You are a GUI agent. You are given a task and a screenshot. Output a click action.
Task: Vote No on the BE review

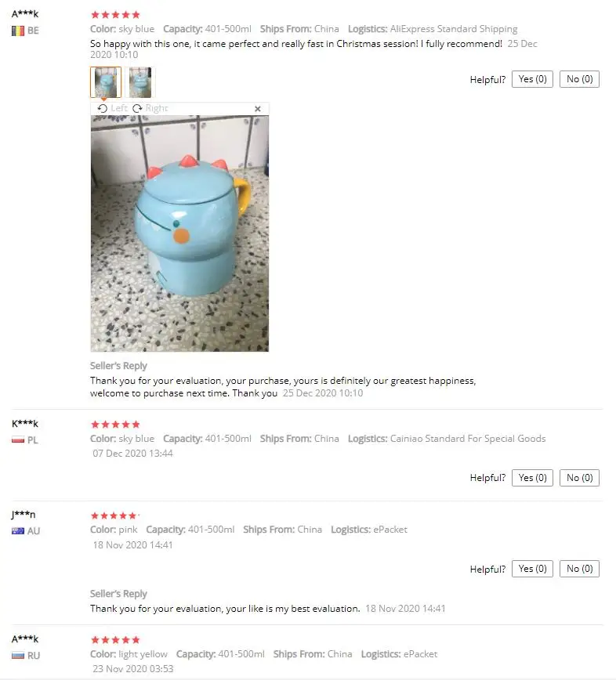point(579,79)
